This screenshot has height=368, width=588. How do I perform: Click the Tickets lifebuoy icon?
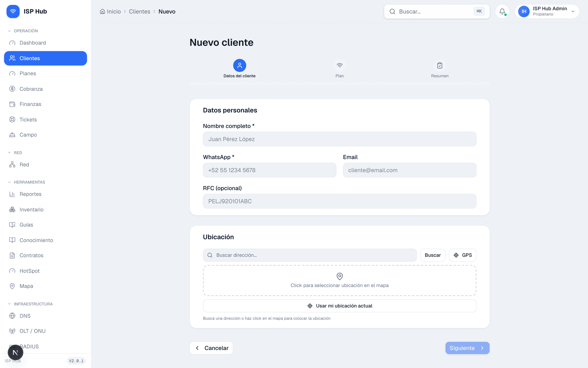point(12,120)
